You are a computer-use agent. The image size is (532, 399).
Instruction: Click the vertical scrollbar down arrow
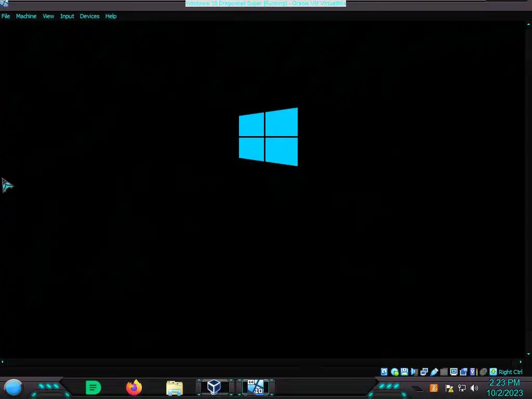coord(528,354)
